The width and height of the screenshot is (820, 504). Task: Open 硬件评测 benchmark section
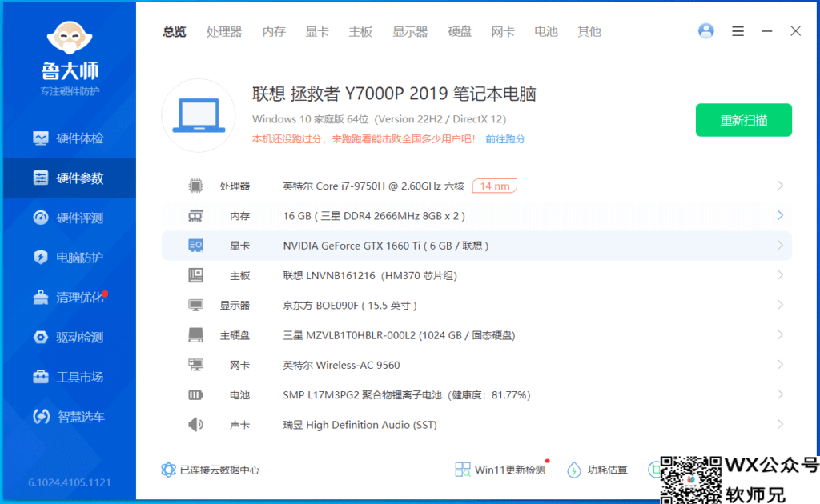click(69, 218)
